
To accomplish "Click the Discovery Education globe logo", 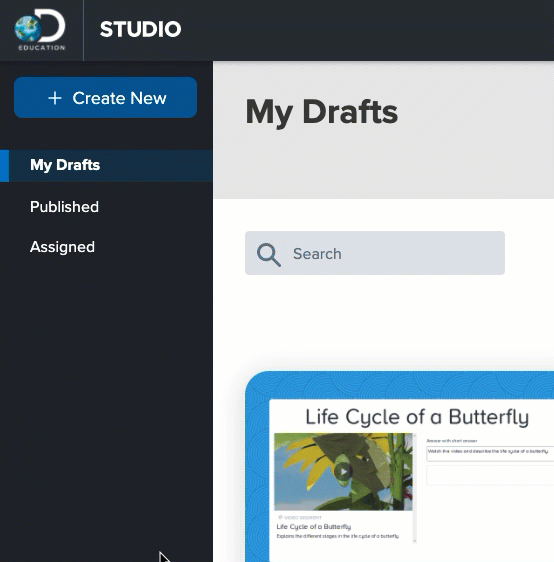I will point(40,29).
